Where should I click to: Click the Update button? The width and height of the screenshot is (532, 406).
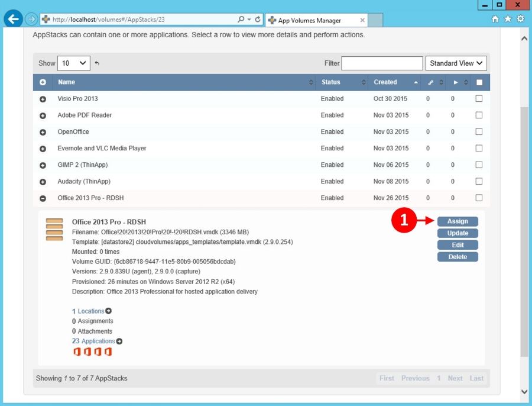coord(458,233)
